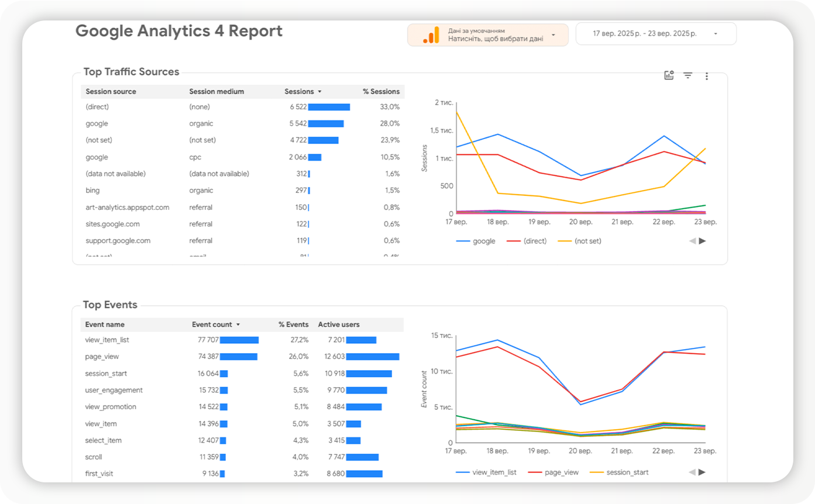Click the Active users column header
The height and width of the screenshot is (504, 815).
[339, 325]
